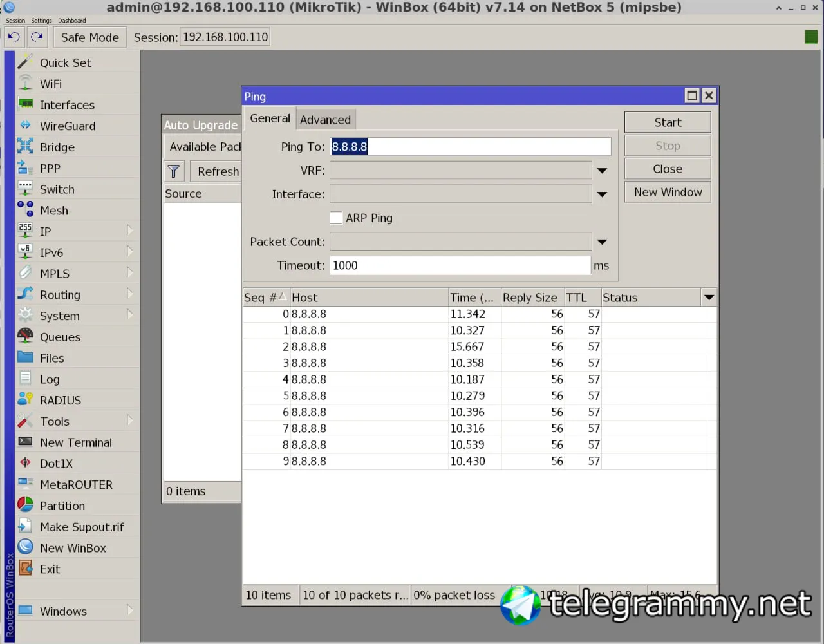Open the Files folder icon
824x644 pixels.
(25, 357)
